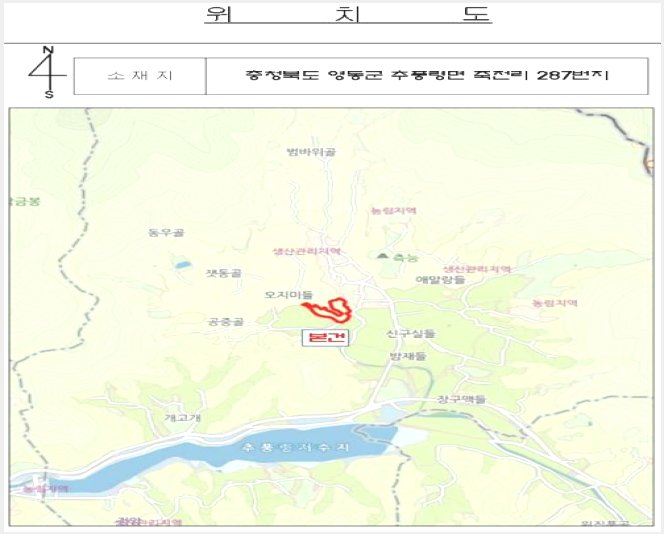Click the upper 농림지역 label near 범바위골
Image resolution: width=664 pixels, height=534 pixels.
point(394,210)
